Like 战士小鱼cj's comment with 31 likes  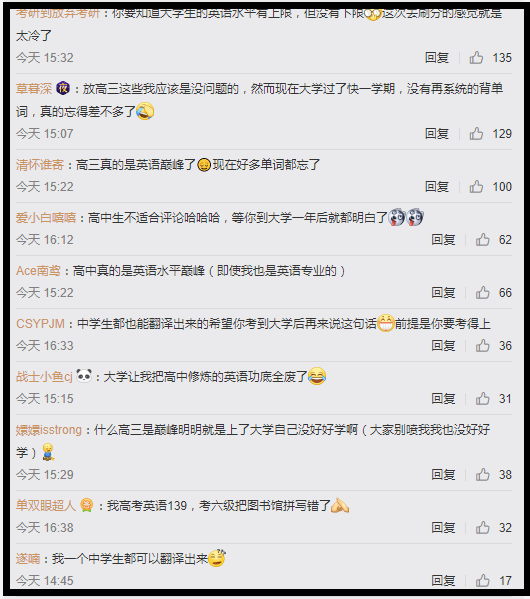tap(483, 399)
